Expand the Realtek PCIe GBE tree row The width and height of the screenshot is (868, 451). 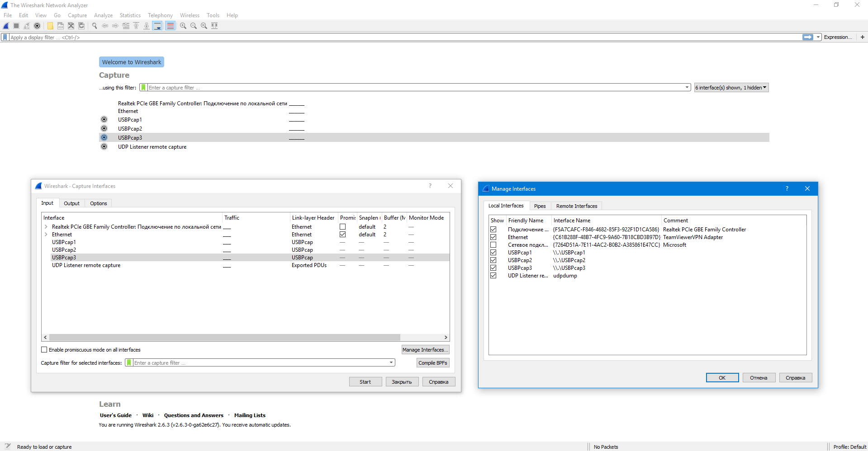click(x=46, y=227)
